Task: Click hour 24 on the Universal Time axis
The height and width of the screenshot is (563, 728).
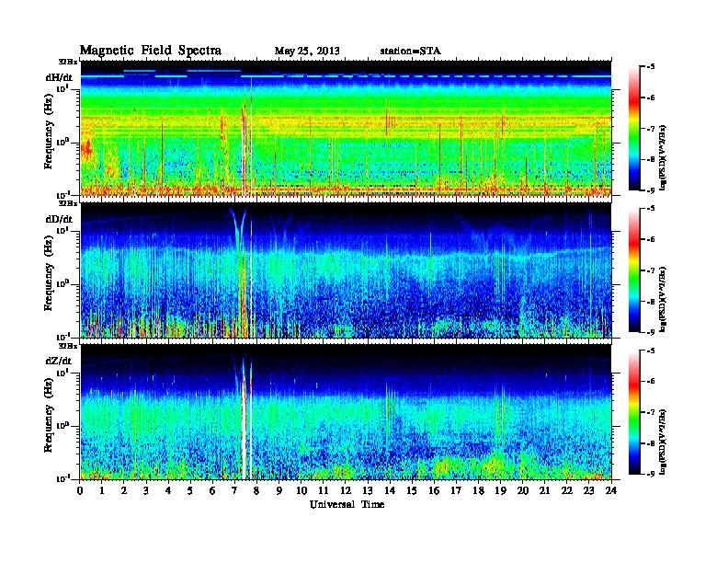Action: tap(611, 490)
